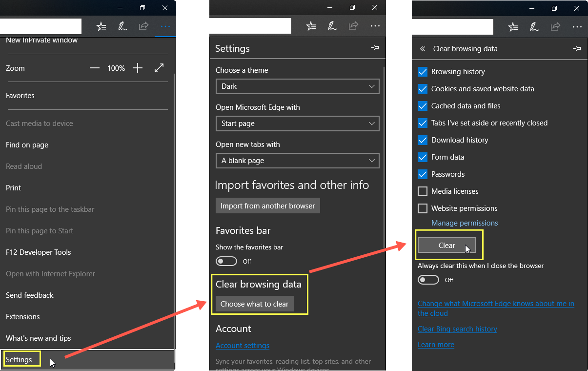Check the Media licenses checkbox
The image size is (588, 371).
click(422, 191)
